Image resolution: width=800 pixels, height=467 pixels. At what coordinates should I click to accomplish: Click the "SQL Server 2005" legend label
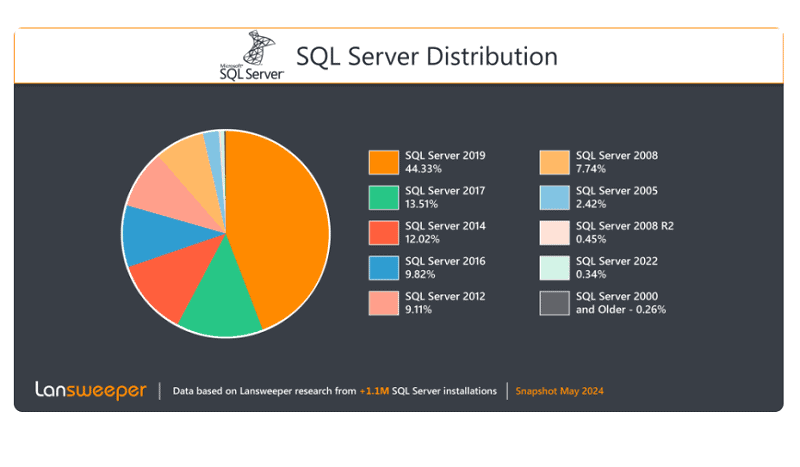point(617,191)
